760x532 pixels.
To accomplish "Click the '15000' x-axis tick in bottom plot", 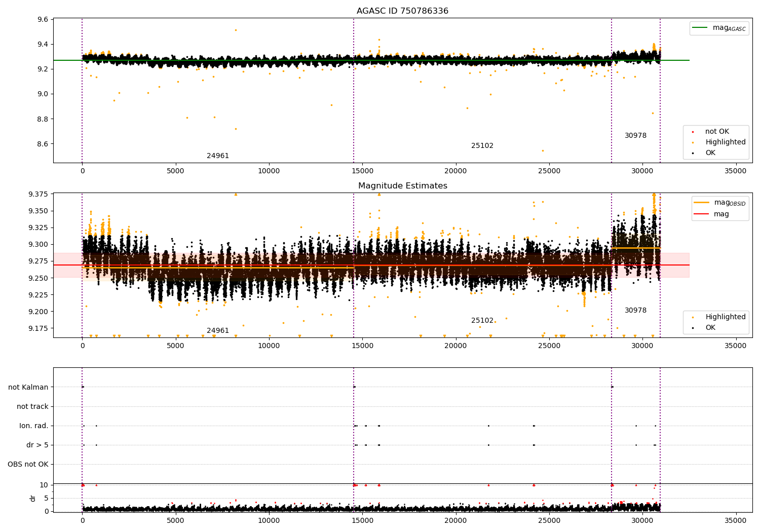I will coord(362,521).
